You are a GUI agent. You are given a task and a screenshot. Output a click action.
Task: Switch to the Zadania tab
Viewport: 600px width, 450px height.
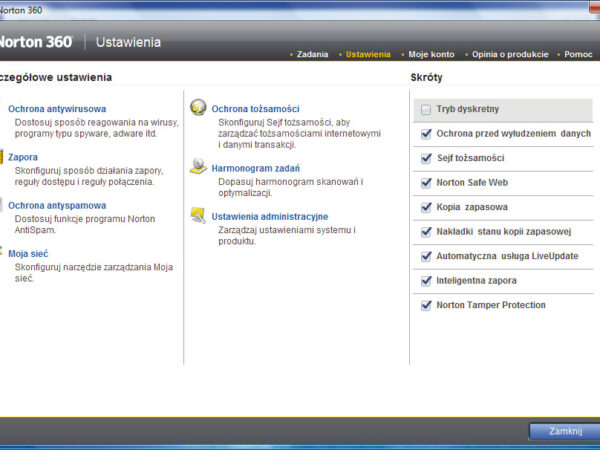[312, 54]
